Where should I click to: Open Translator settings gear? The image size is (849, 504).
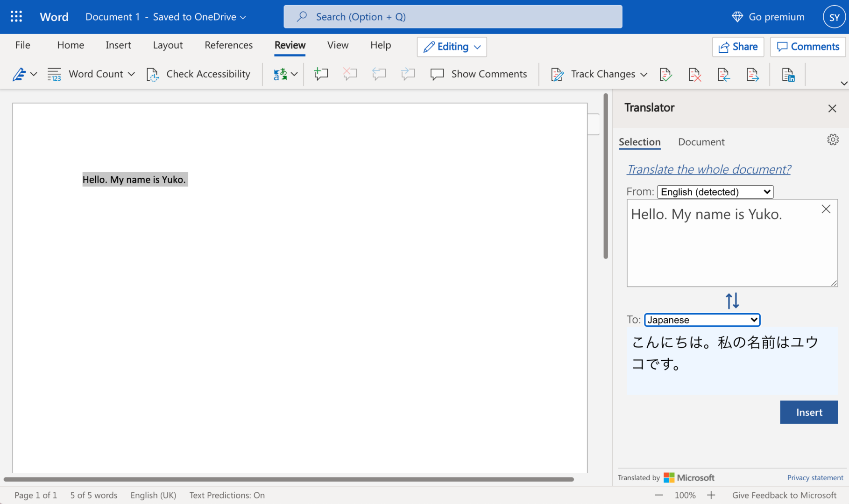[x=833, y=140]
